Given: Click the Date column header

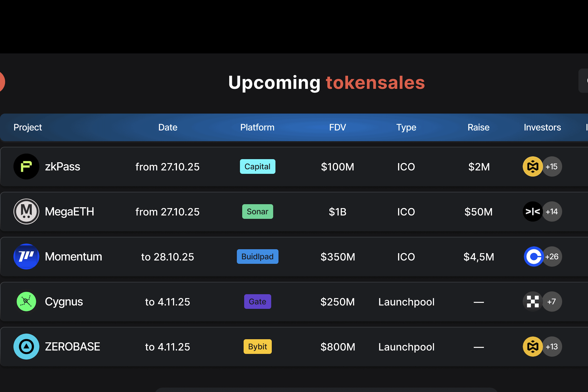Looking at the screenshot, I should (x=168, y=127).
